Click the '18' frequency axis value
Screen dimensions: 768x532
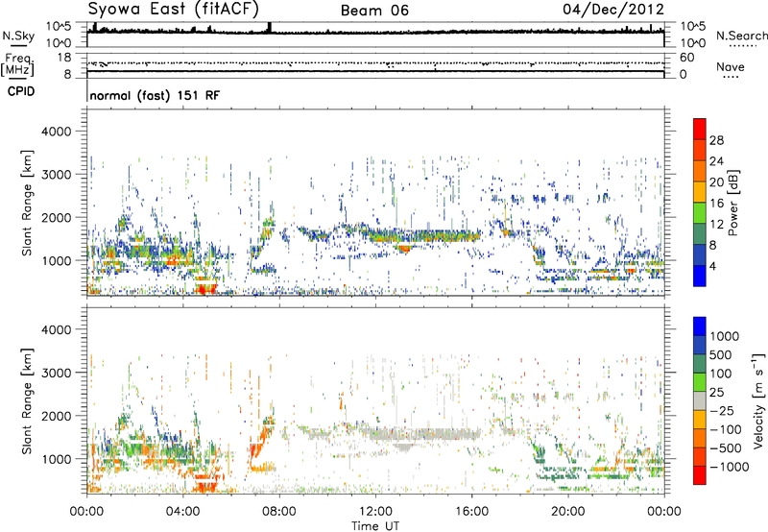pyautogui.click(x=64, y=58)
